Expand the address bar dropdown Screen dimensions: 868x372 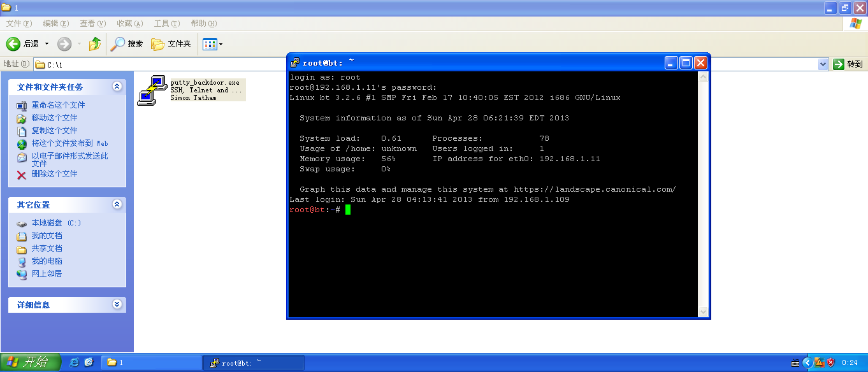(x=823, y=64)
